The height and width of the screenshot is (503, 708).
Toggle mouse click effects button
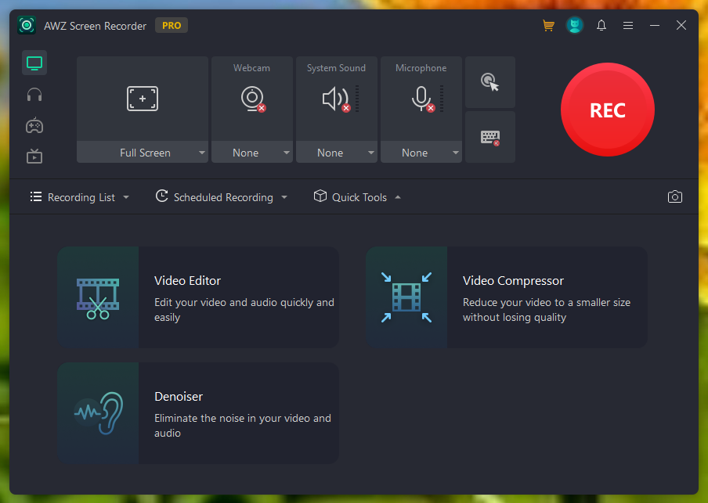point(490,82)
